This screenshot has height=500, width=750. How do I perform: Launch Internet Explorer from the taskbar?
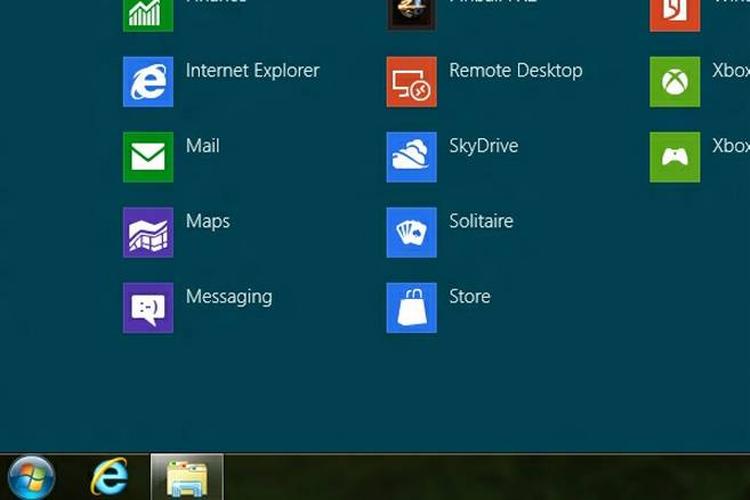coord(110,477)
